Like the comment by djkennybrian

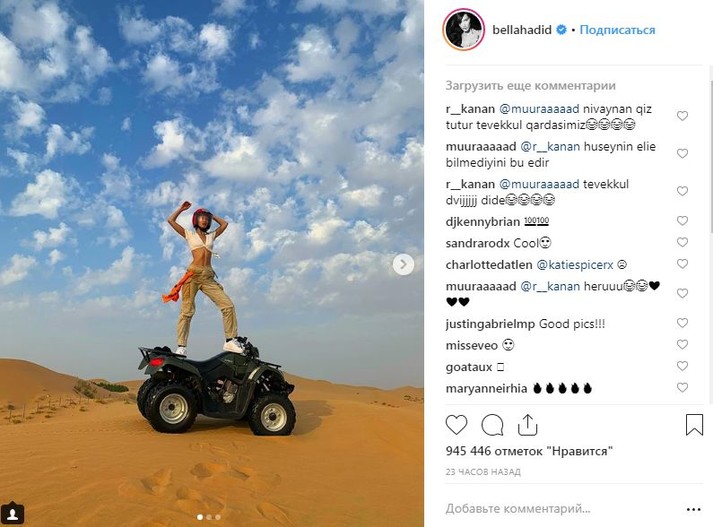coord(682,221)
